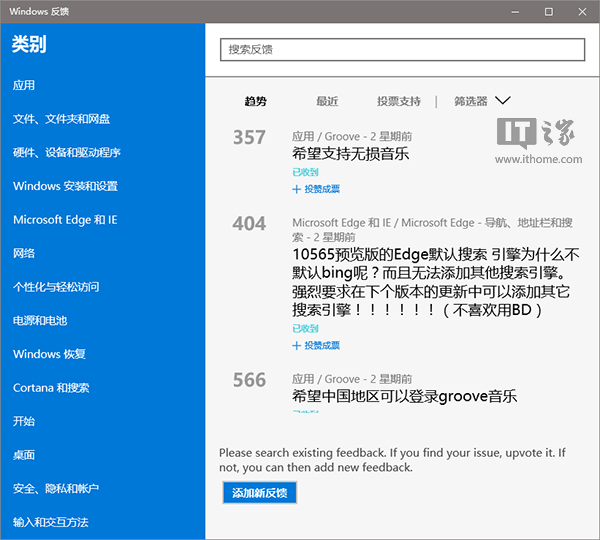
Task: Select 安全、隐私和帐户 category
Action: coord(56,488)
